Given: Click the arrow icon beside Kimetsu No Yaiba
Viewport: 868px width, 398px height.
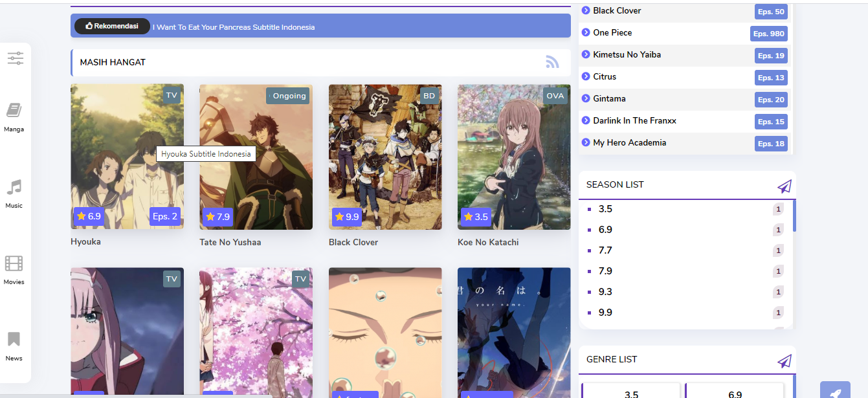Looking at the screenshot, I should pyautogui.click(x=586, y=54).
